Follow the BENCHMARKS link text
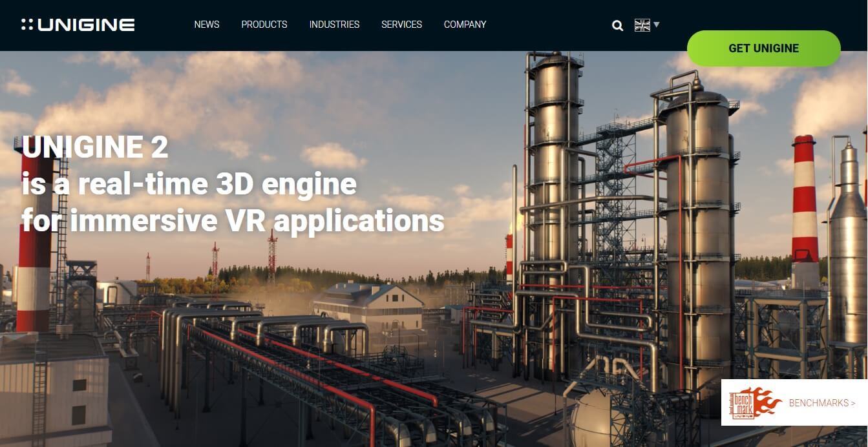Screen dimensions: 868x447 tap(818, 403)
